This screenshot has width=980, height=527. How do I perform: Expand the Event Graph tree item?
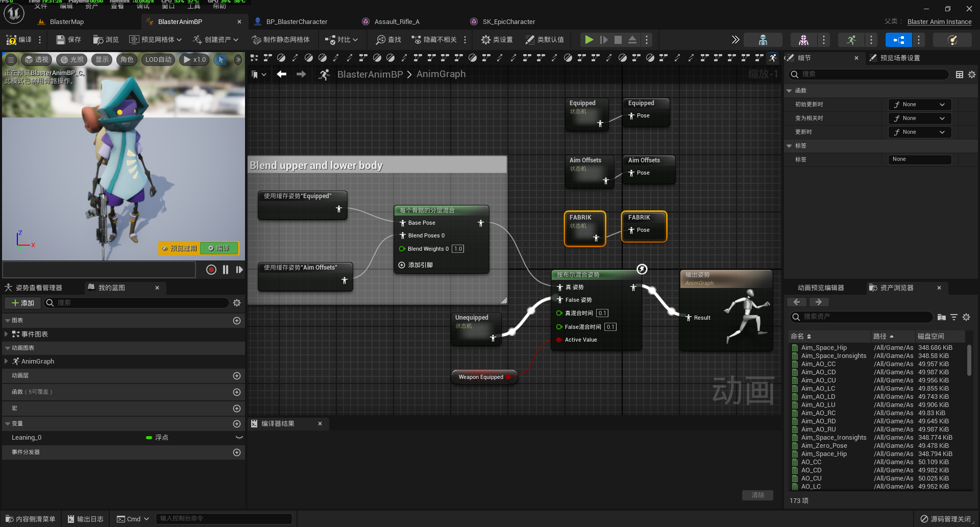pos(6,334)
